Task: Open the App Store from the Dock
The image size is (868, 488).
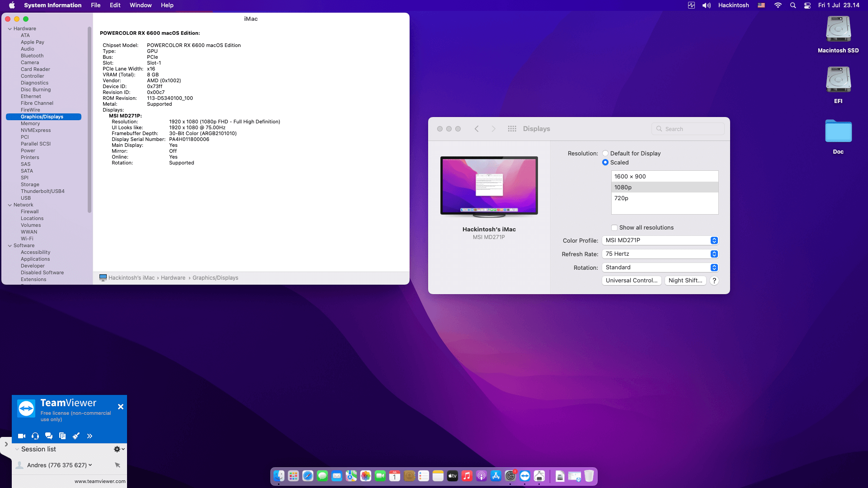Action: tap(496, 476)
